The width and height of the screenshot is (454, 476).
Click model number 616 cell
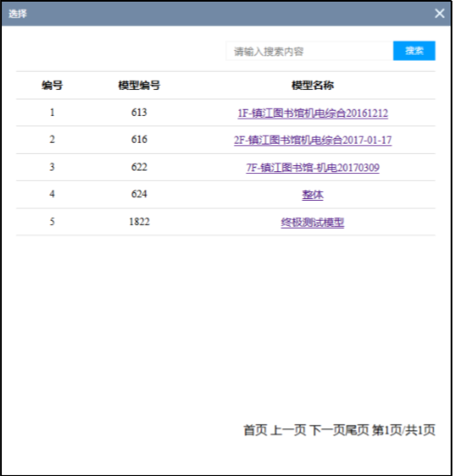[x=139, y=139]
